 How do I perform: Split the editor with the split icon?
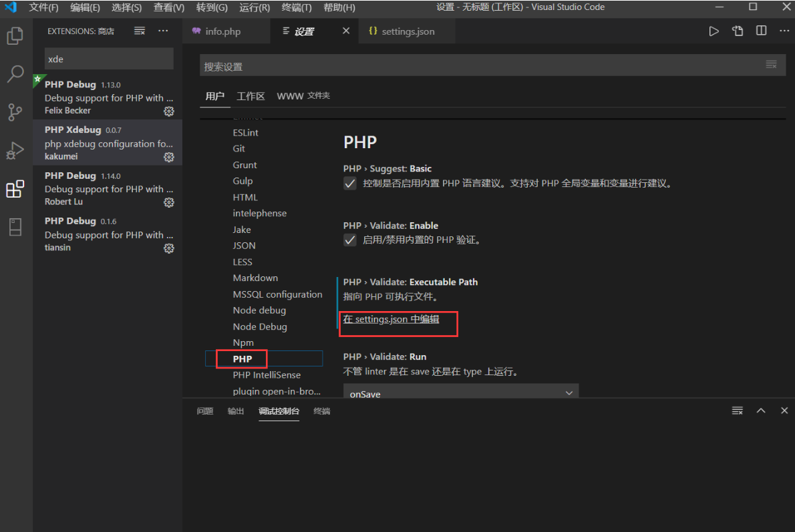click(x=761, y=31)
